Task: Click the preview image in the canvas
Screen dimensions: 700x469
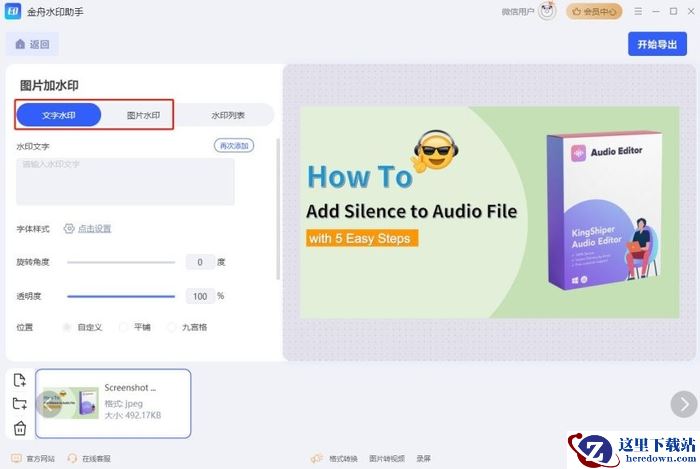Action: point(489,212)
